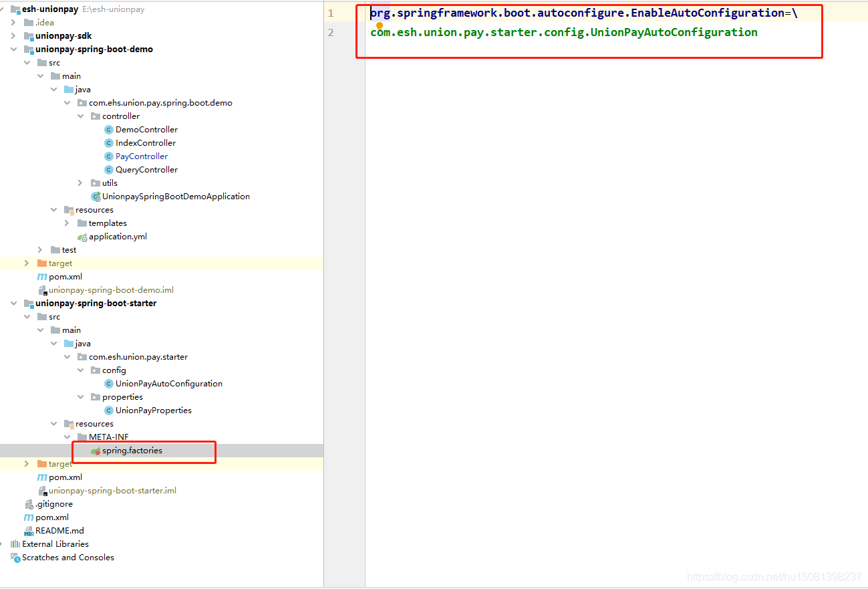Click the .gitignore file icon
Viewport: 868px width, 589px height.
point(29,504)
